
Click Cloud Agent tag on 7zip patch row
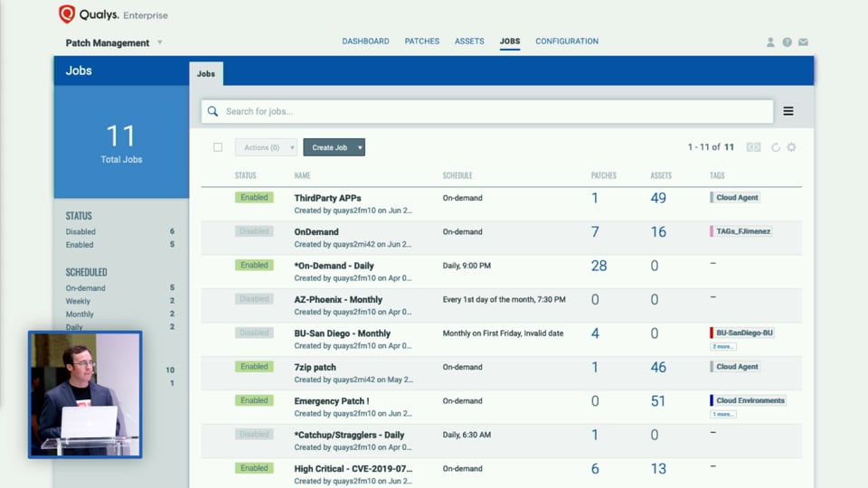(735, 366)
